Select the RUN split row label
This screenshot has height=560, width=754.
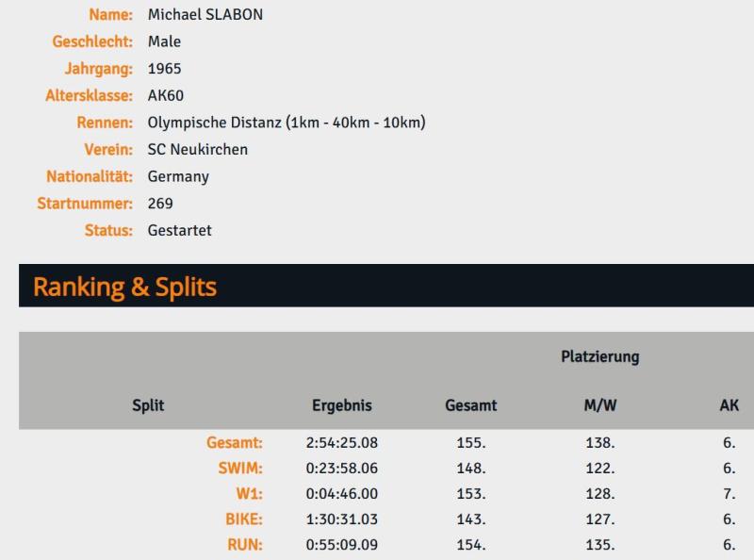[245, 544]
